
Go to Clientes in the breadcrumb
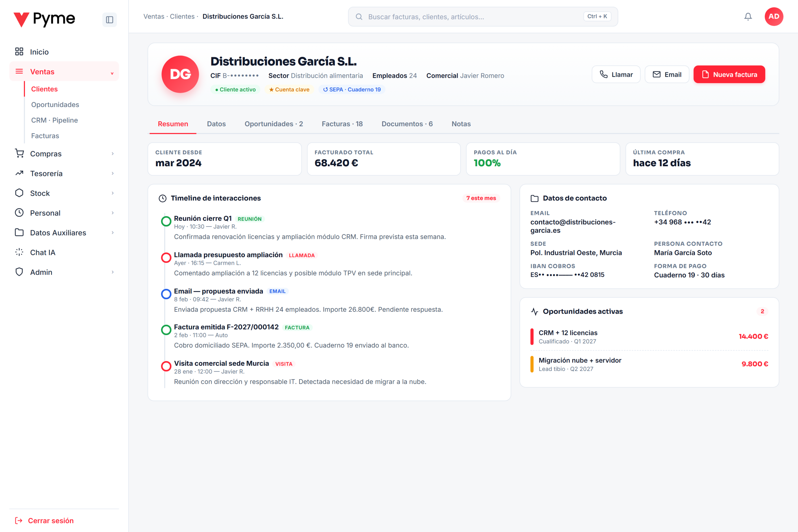[x=182, y=16]
